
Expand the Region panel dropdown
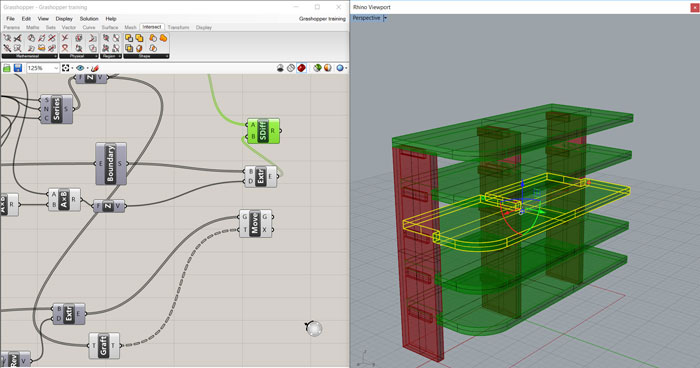(120, 56)
